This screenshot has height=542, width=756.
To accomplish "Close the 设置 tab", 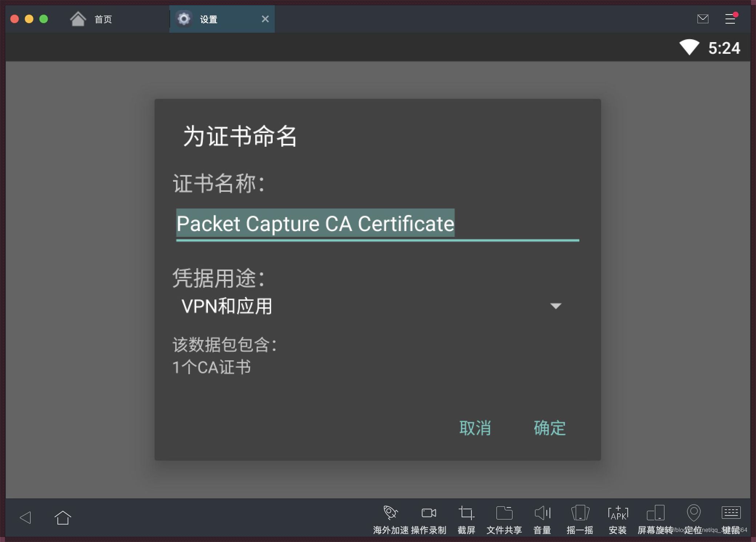I will [x=265, y=19].
